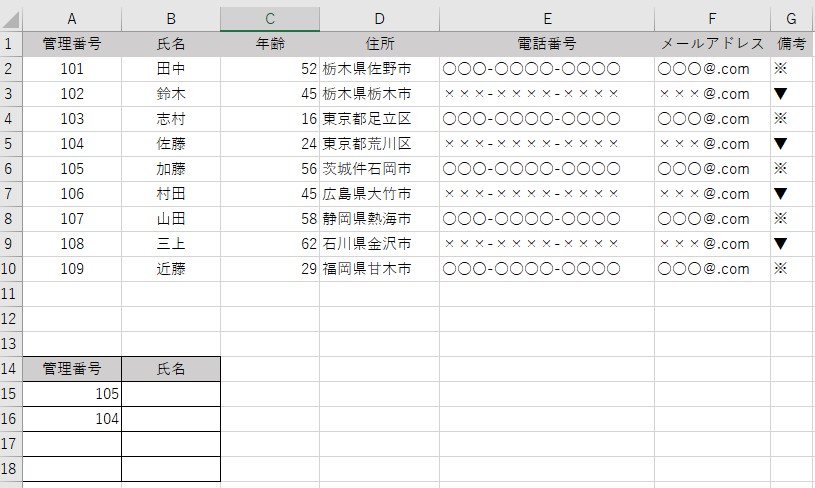
Task: Select row 1 header
Action: pos(11,44)
